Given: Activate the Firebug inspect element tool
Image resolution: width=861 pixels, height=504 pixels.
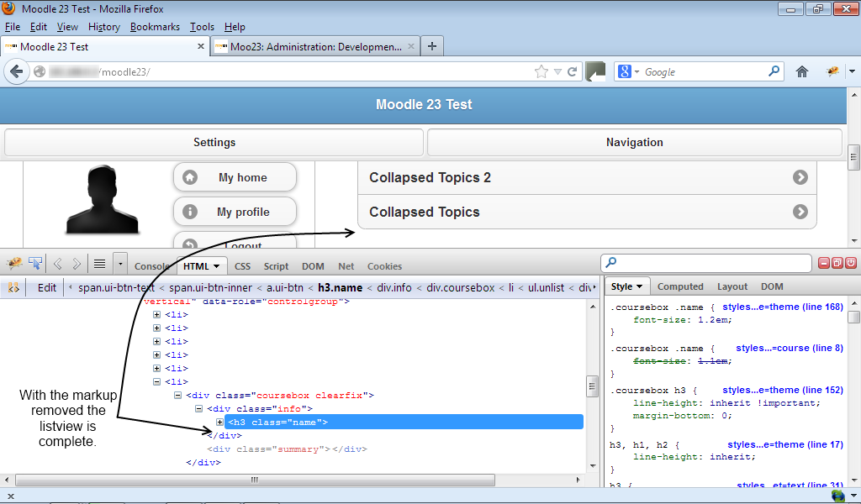Looking at the screenshot, I should 35,265.
